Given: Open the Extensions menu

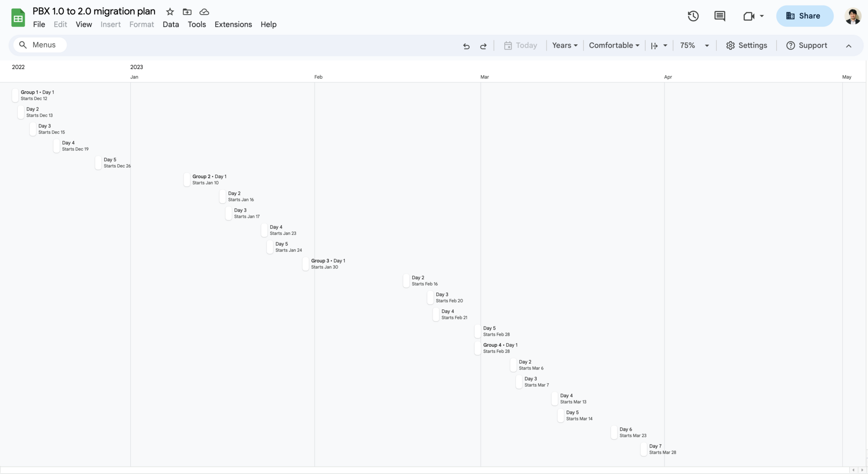Looking at the screenshot, I should [x=233, y=24].
